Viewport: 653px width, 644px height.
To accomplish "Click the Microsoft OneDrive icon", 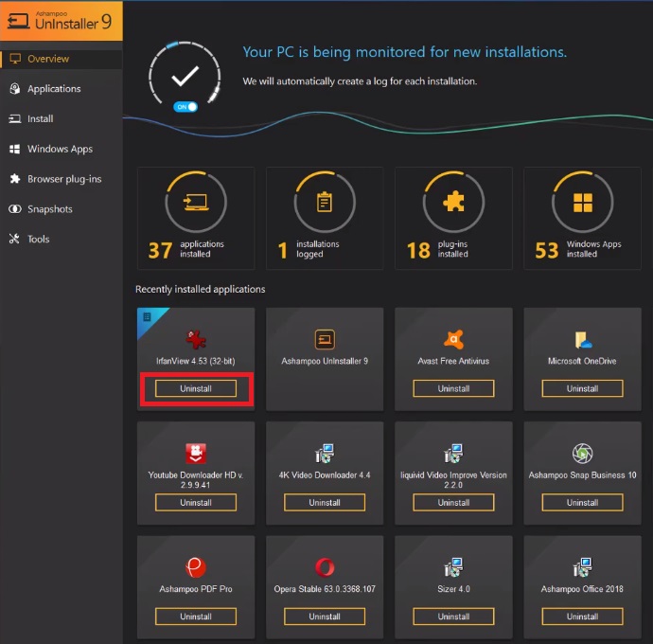I will tap(582, 340).
